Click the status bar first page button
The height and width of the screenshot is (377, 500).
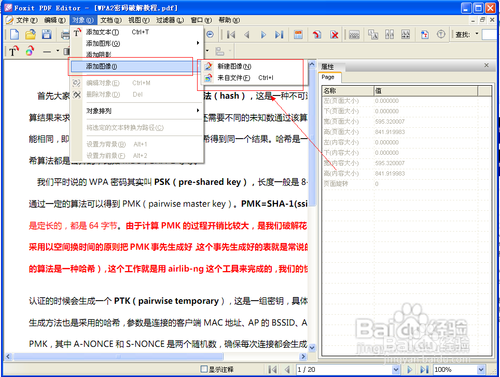click(272, 369)
